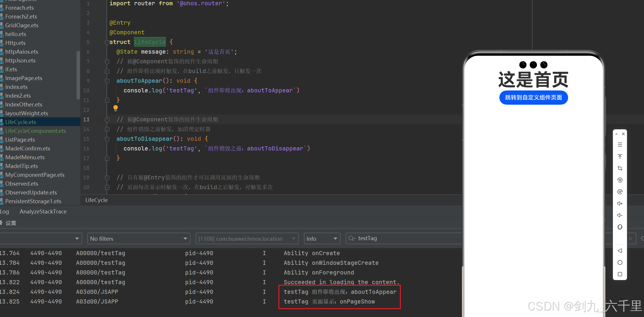
Task: Open the com.huawei.hmos.location process dropdown
Action: [246, 239]
